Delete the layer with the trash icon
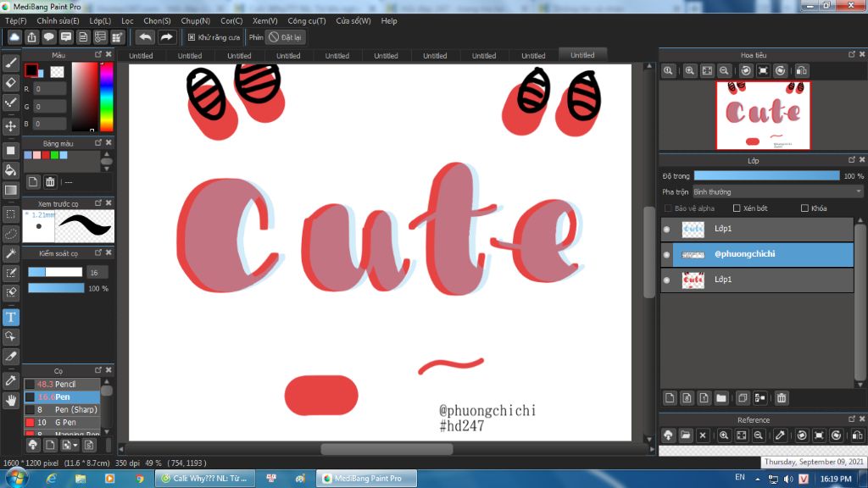This screenshot has width=868, height=488. click(782, 397)
